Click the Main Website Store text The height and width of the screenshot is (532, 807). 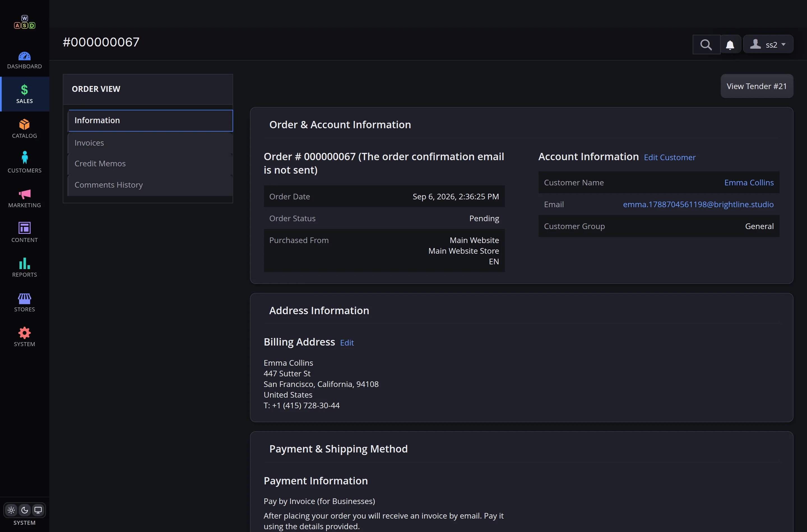tap(463, 251)
